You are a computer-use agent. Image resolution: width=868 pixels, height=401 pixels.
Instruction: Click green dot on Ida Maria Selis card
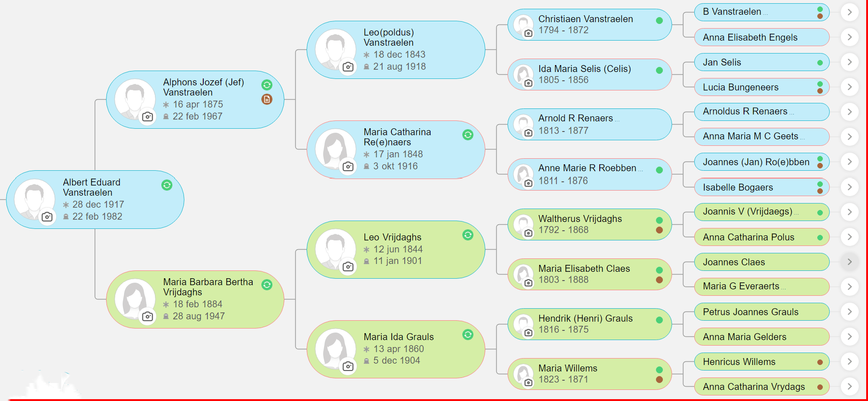pyautogui.click(x=659, y=70)
